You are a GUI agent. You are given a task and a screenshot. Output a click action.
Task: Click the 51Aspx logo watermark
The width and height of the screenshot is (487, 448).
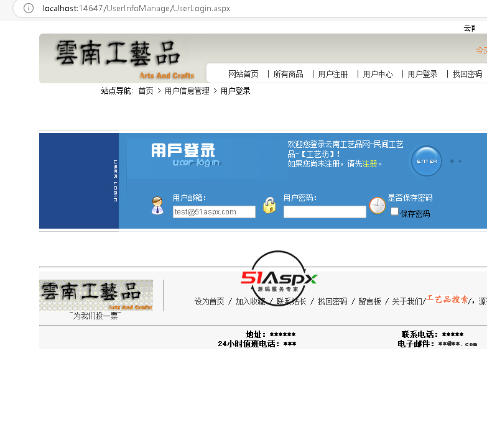tap(279, 278)
